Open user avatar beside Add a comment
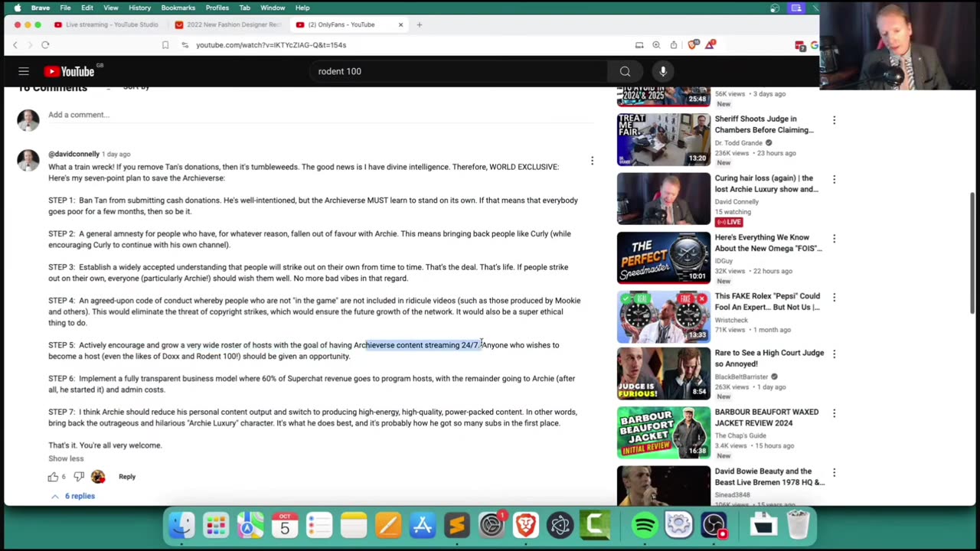The width and height of the screenshot is (980, 551). tap(28, 120)
